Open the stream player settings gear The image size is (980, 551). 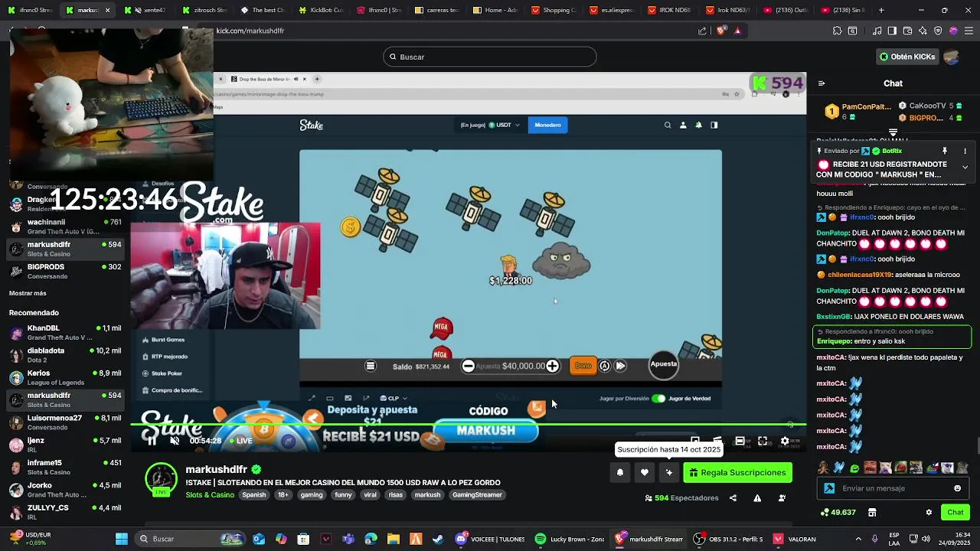(785, 441)
